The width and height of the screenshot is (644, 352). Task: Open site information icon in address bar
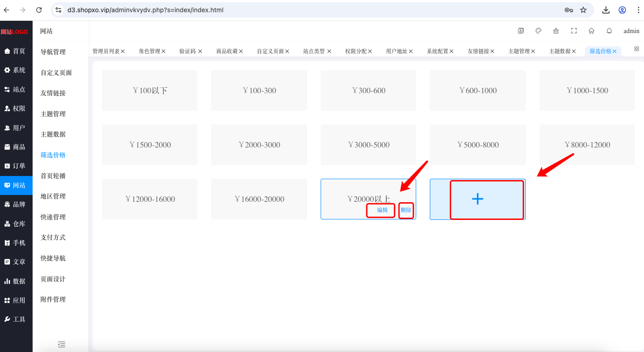coord(58,10)
